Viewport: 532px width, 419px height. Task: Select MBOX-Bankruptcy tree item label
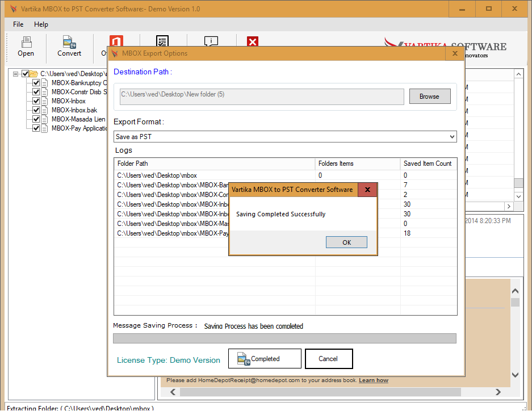point(79,83)
